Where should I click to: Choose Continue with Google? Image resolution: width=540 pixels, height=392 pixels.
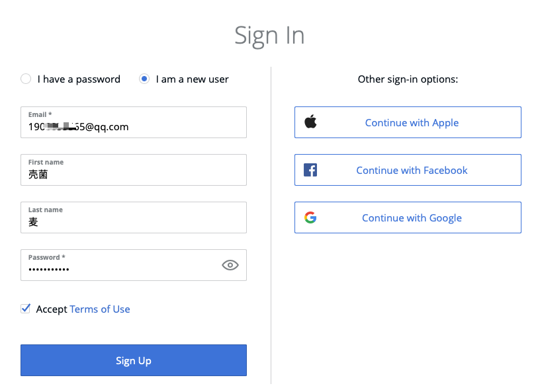[412, 218]
